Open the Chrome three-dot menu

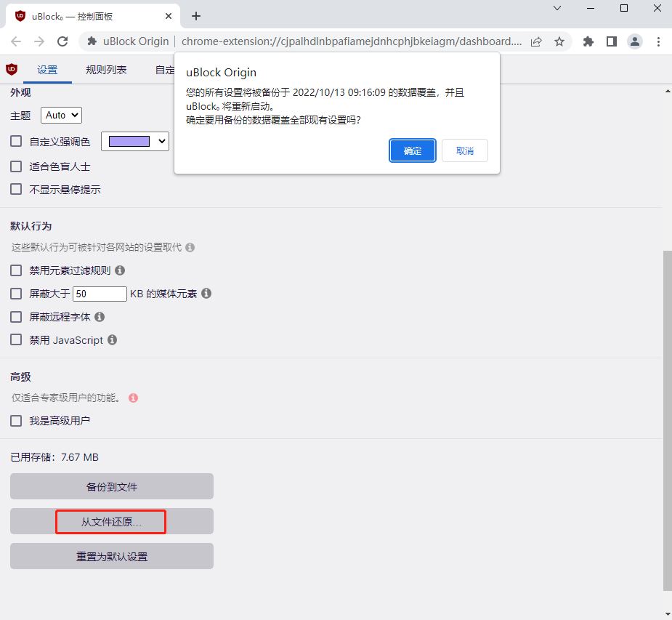tap(658, 41)
